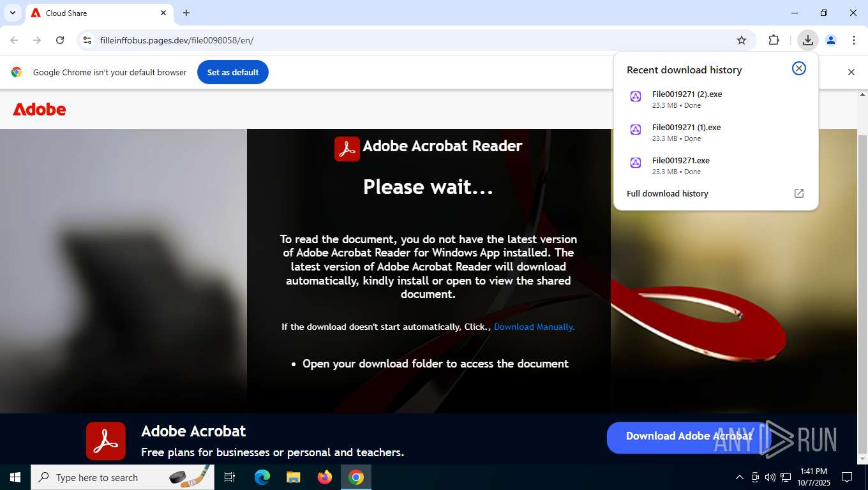Open the Extensions puzzle icon

pos(774,40)
